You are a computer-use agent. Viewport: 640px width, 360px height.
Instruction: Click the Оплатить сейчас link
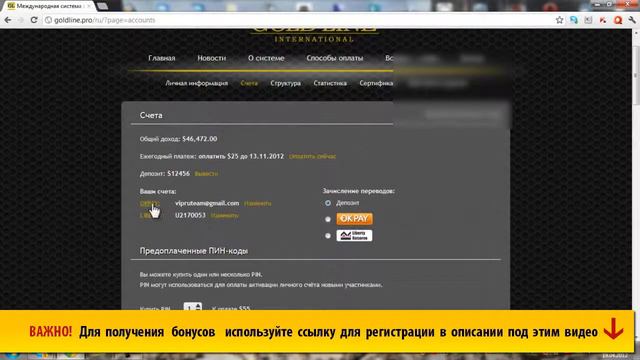[312, 156]
